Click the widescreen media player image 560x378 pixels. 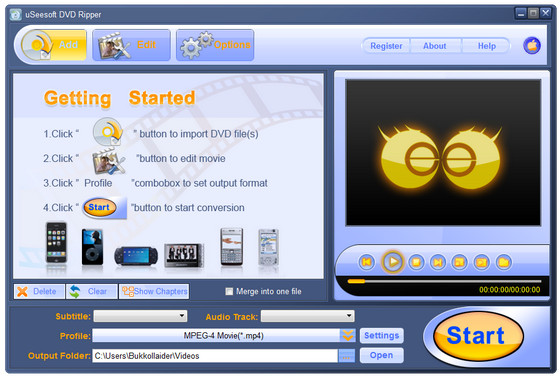(184, 255)
